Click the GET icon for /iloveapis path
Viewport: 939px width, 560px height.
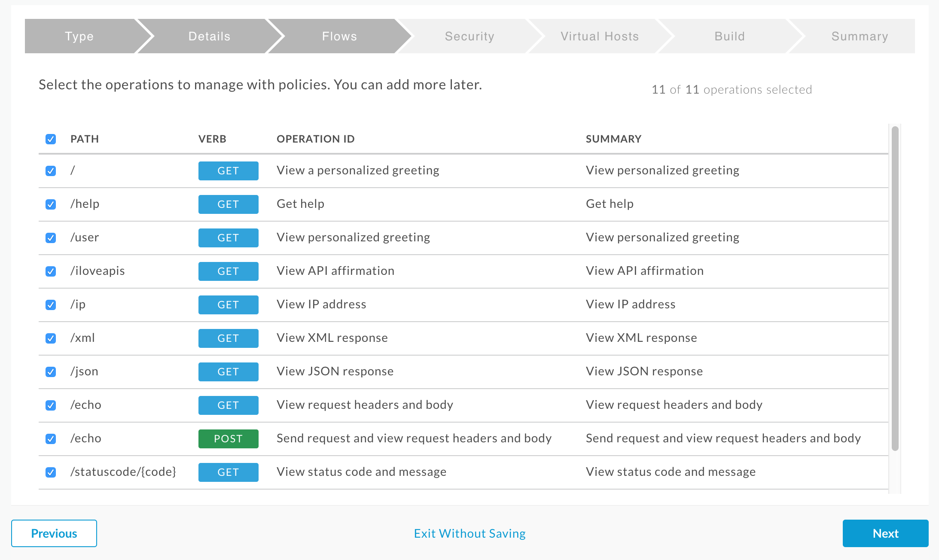click(x=227, y=271)
